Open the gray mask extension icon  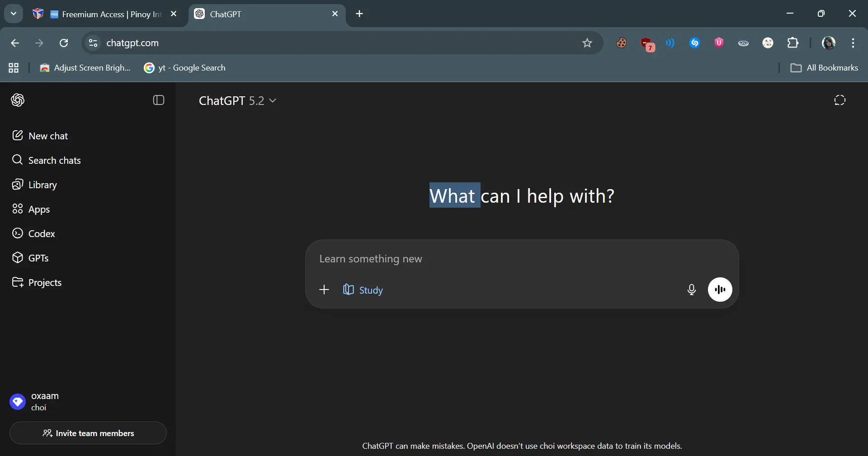(743, 43)
